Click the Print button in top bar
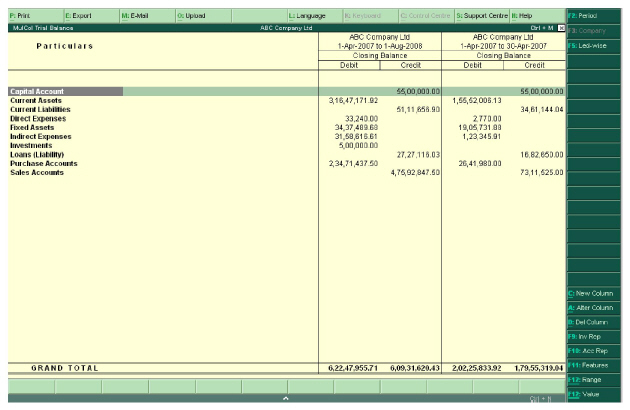 pos(35,16)
